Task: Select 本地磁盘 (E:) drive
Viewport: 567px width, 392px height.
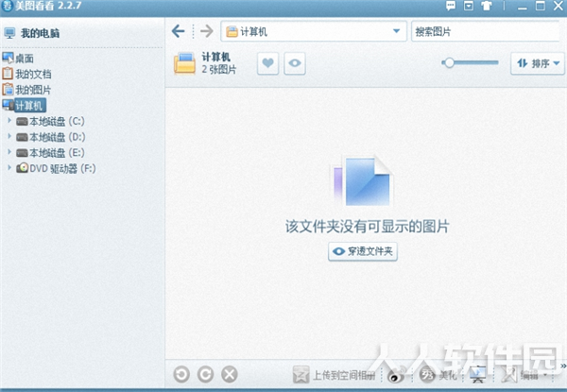Action: pyautogui.click(x=51, y=153)
